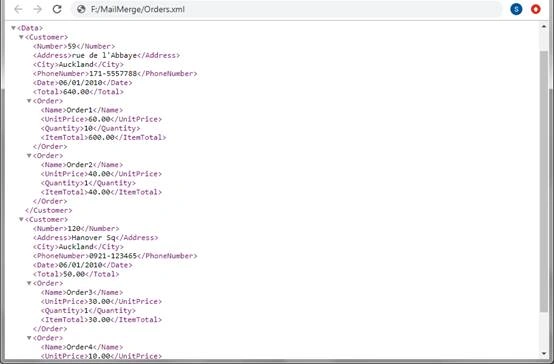Collapse the Order node containing Order1
Viewport: 554px width, 364px height.
point(29,101)
